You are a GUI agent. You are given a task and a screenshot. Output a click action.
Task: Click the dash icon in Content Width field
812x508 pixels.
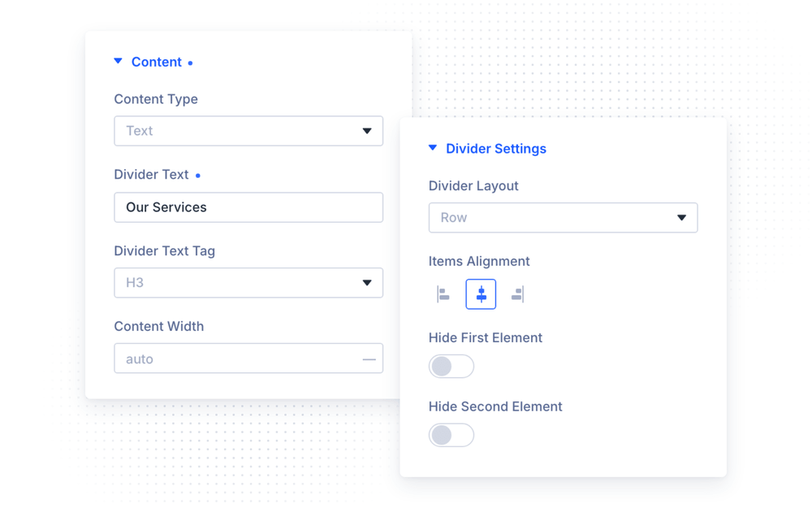[x=369, y=359]
